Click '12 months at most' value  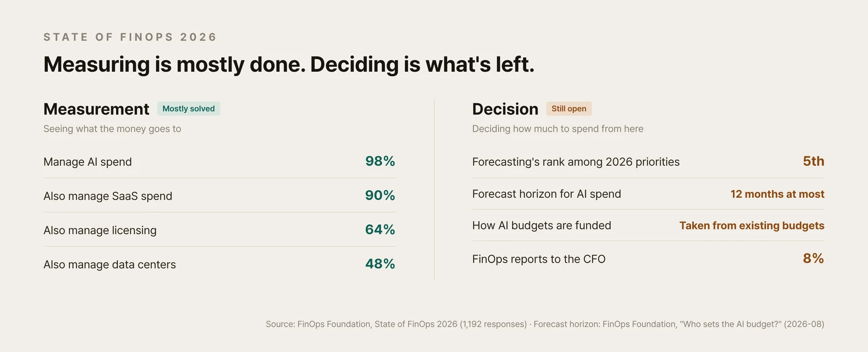[x=777, y=194]
